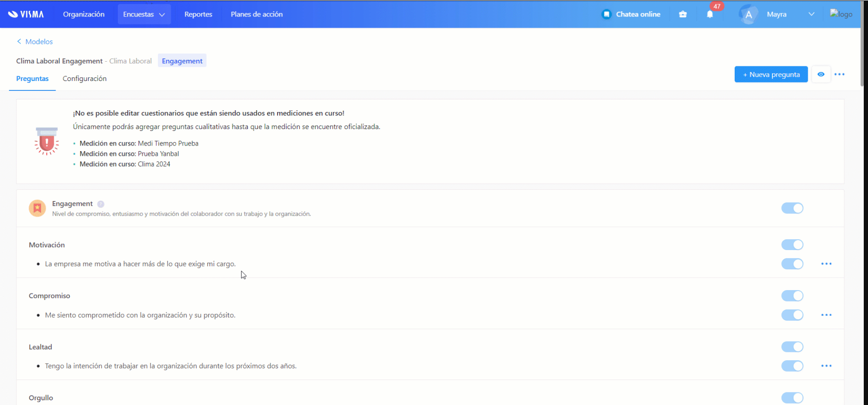Viewport: 868px width, 405px height.
Task: Click the Mayra user avatar
Action: 748,14
